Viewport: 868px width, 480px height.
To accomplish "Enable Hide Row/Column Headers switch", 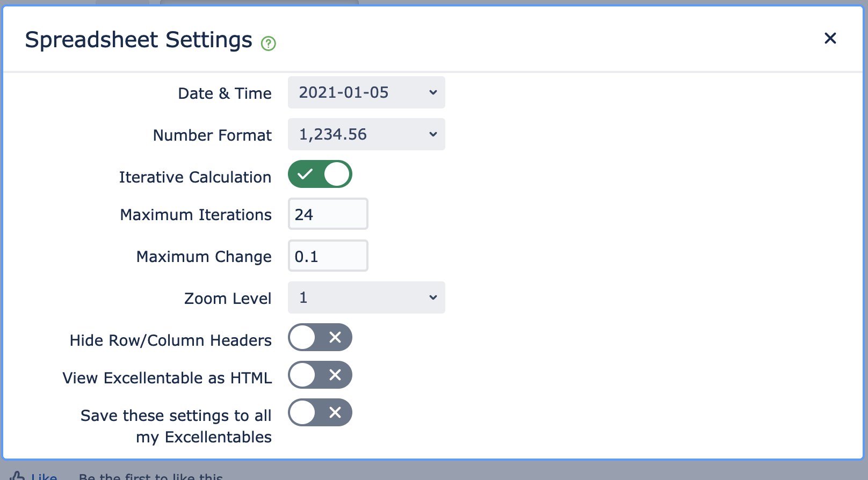I will (320, 337).
